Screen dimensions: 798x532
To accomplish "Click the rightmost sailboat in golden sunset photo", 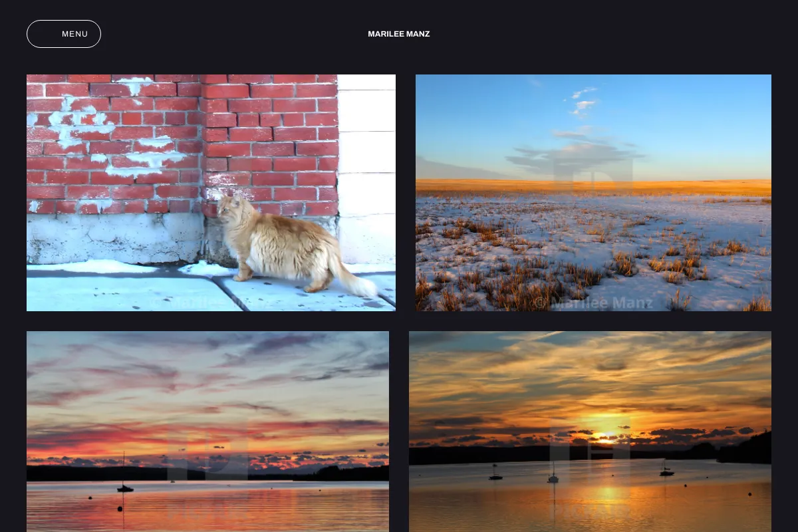I will coord(666,469).
